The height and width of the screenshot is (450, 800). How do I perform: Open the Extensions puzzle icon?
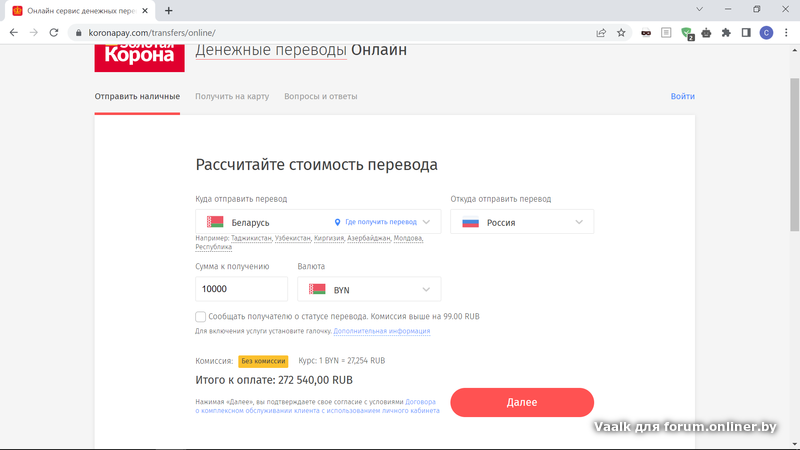coord(726,33)
